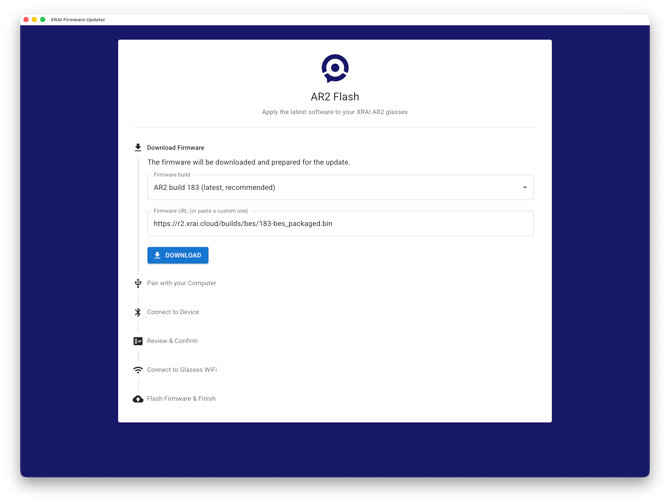This screenshot has width=670, height=504.
Task: Select the Pair with your Computer step
Action: tap(182, 283)
